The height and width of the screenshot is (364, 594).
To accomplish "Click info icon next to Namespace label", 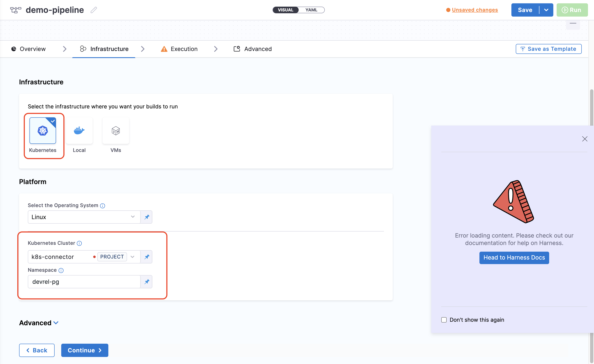I will pos(61,270).
